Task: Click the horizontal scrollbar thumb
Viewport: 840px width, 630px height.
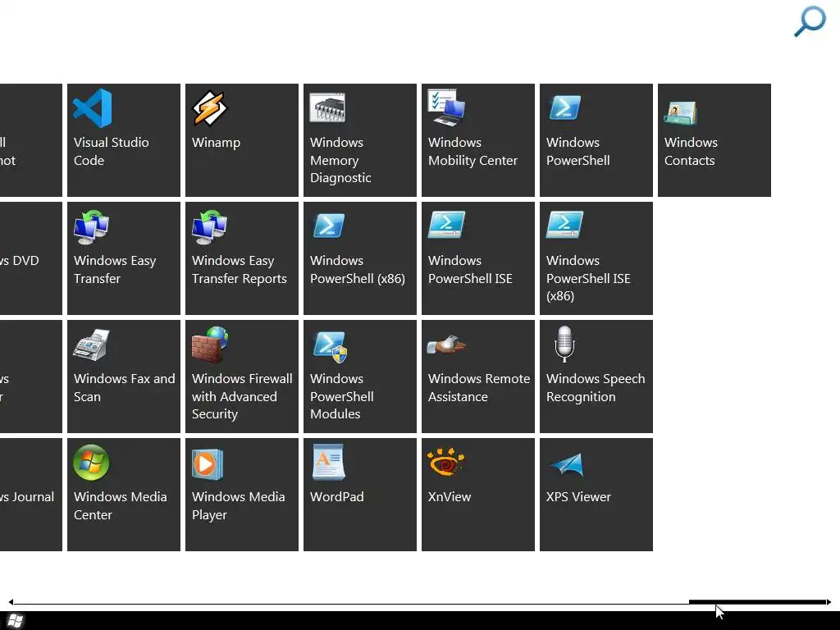Action: point(757,602)
